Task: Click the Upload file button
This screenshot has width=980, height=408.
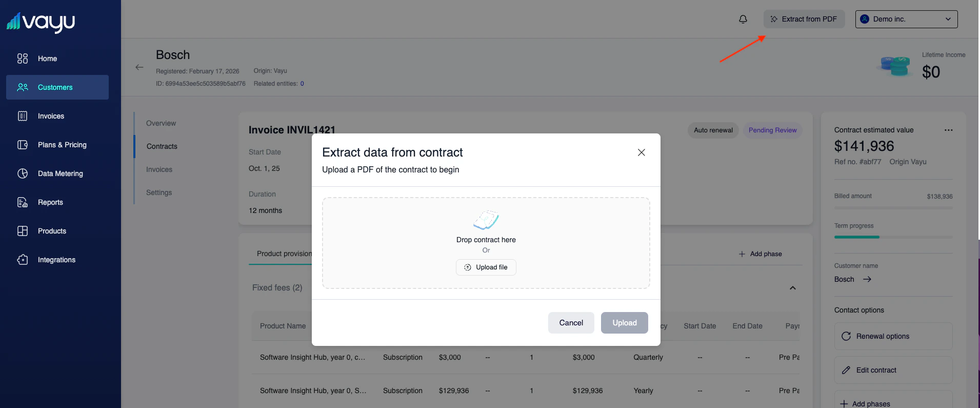Action: (x=486, y=267)
